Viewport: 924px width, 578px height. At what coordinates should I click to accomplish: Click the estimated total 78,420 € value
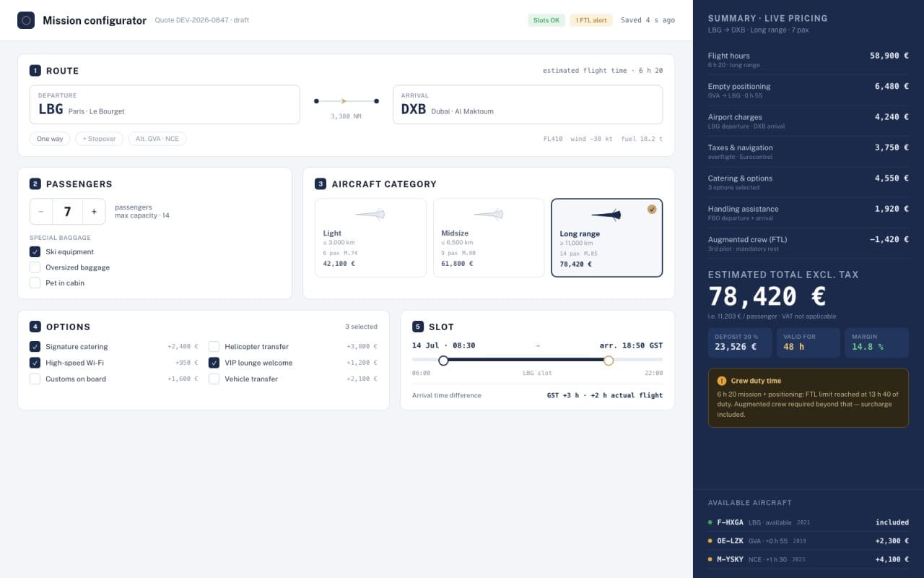click(x=767, y=296)
